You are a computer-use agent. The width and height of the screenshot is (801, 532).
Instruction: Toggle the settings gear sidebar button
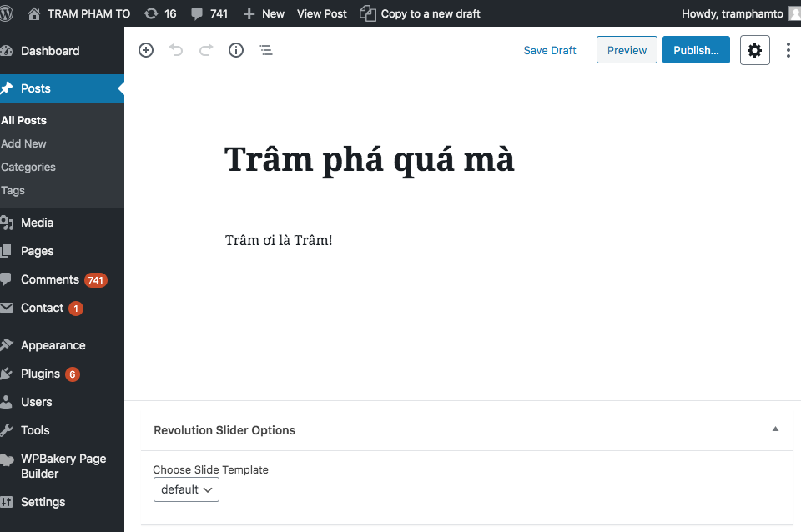click(754, 50)
